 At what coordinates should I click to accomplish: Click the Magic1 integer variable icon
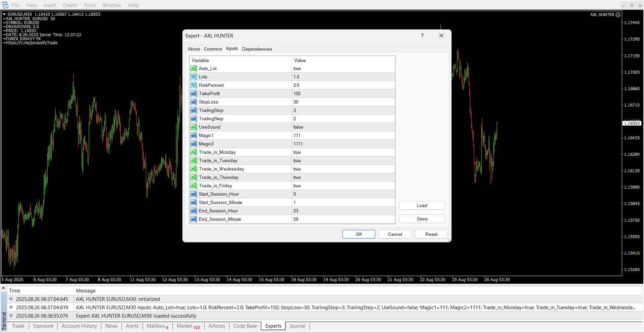click(194, 136)
